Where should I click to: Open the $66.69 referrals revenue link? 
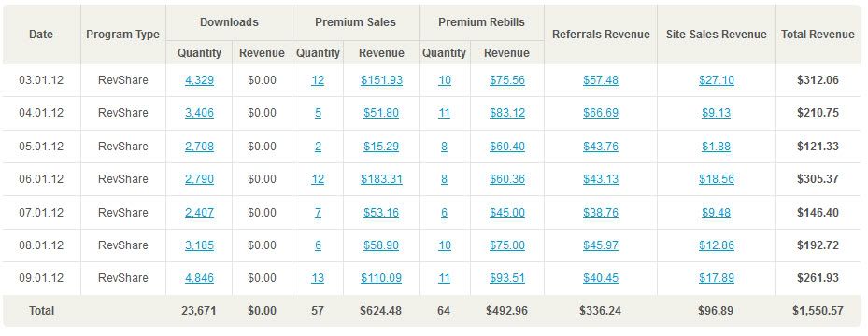601,113
